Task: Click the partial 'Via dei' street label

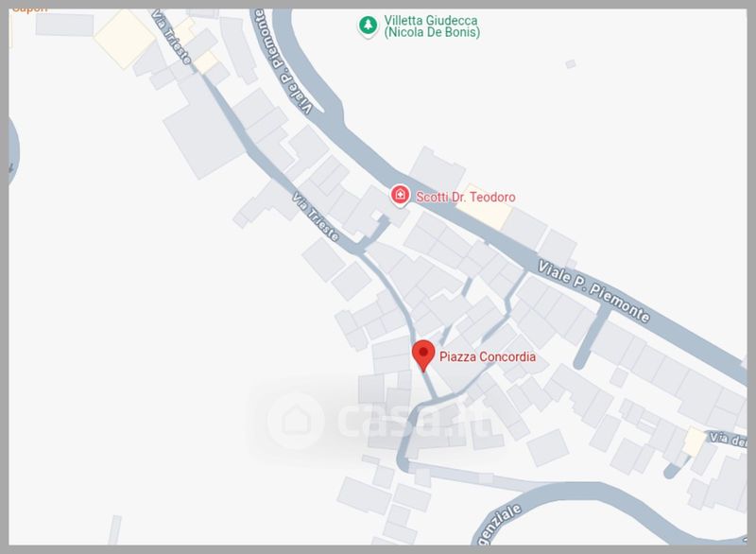Action: (728, 440)
